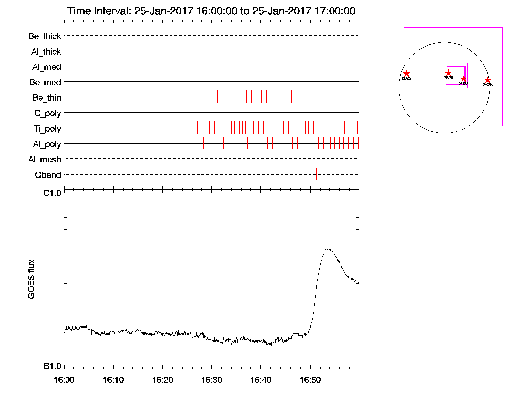Select the red star marking region 2627
The image size is (532, 399).
464,79
